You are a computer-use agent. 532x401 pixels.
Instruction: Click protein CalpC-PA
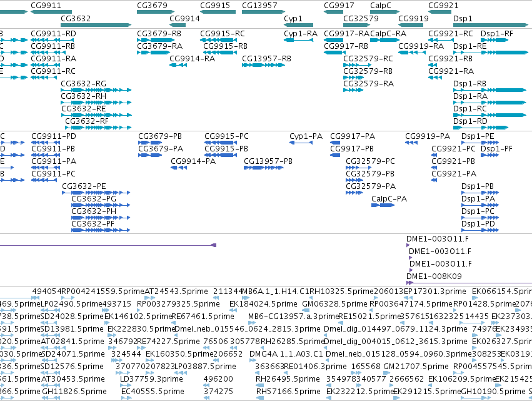[x=383, y=205]
